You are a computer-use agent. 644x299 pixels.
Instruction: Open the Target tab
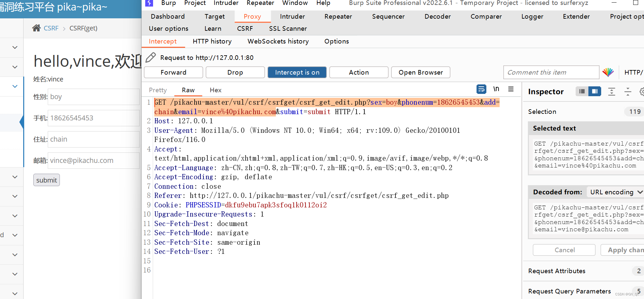215,16
